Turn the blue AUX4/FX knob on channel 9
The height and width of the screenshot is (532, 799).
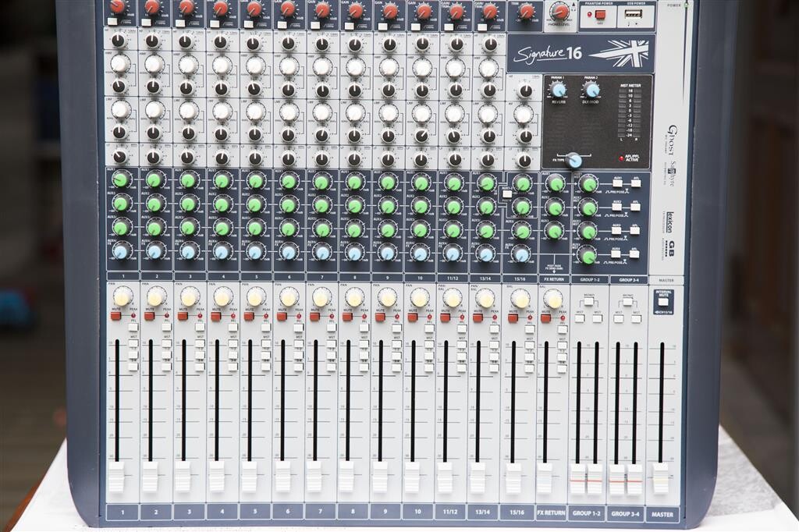point(388,252)
